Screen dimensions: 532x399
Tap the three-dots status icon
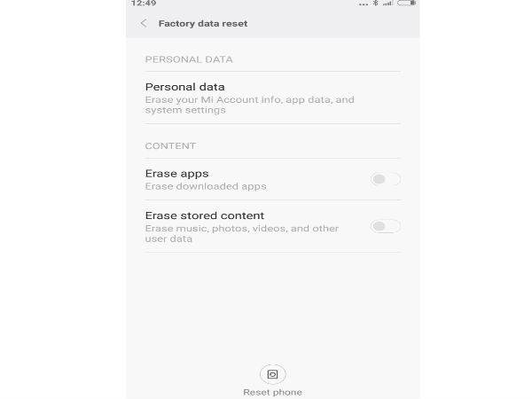tap(362, 4)
